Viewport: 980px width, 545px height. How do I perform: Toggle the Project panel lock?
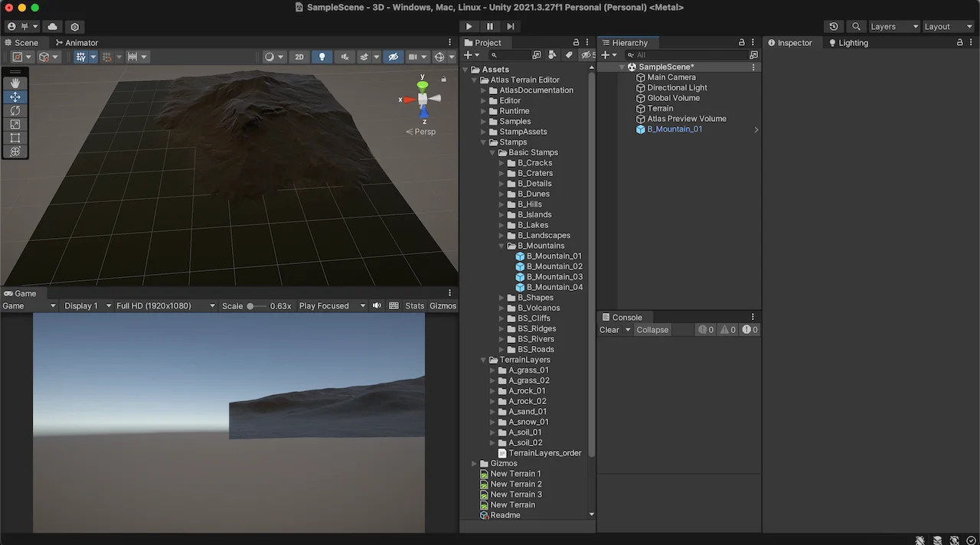point(577,43)
